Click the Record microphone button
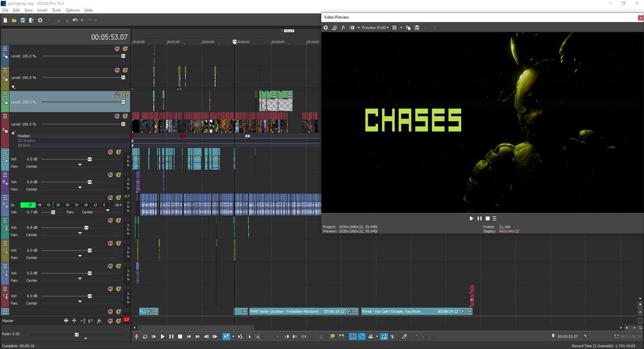 [137, 337]
